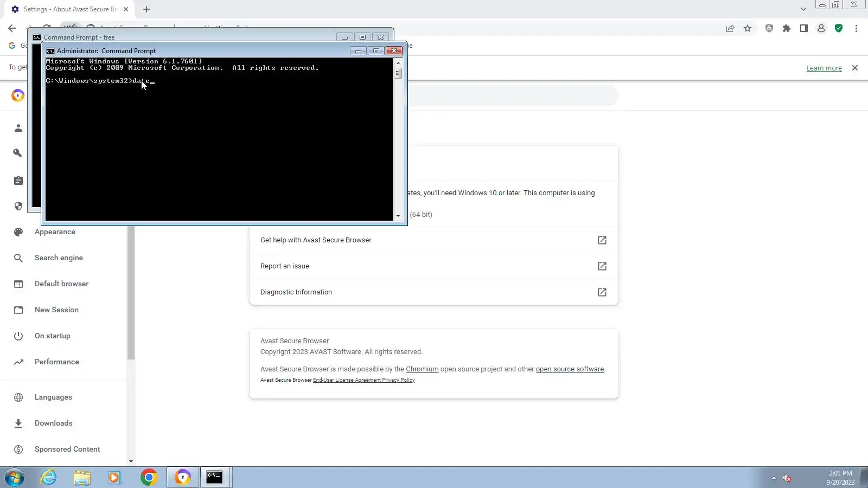Open the Avast privacy guard toolbar icon
The image size is (868, 488).
pos(769,28)
